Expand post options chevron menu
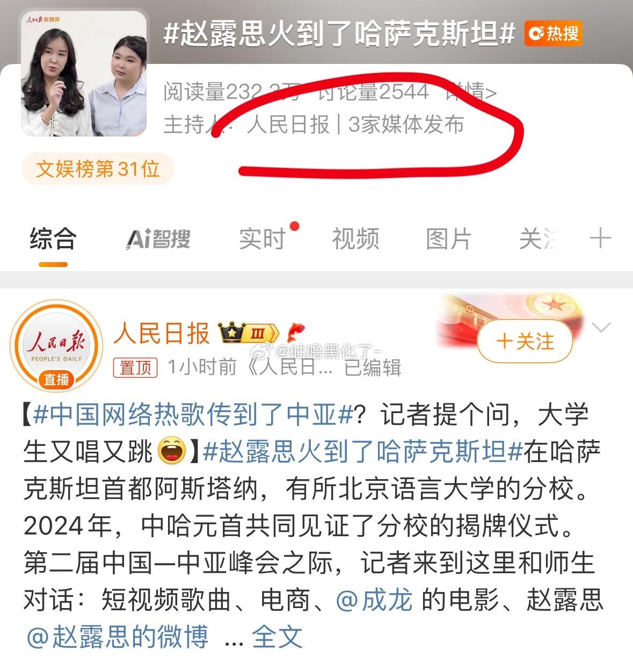Screen dimensions: 633x672 [x=601, y=328]
